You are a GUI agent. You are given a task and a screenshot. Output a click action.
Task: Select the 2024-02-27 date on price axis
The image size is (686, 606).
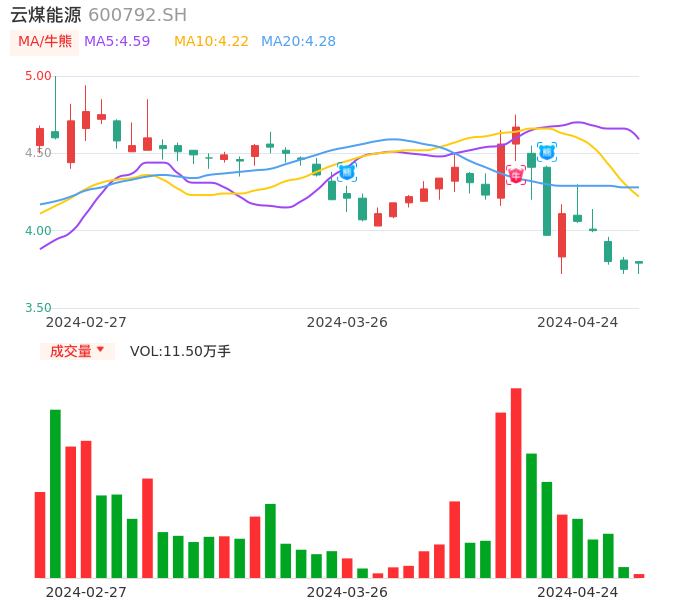pos(86,322)
